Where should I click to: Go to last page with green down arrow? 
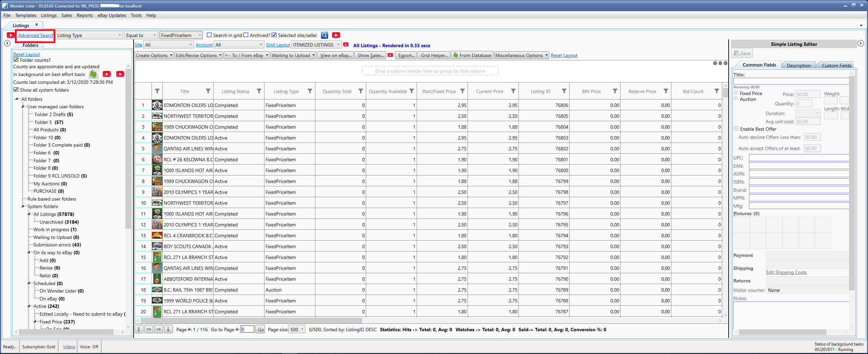point(168,329)
